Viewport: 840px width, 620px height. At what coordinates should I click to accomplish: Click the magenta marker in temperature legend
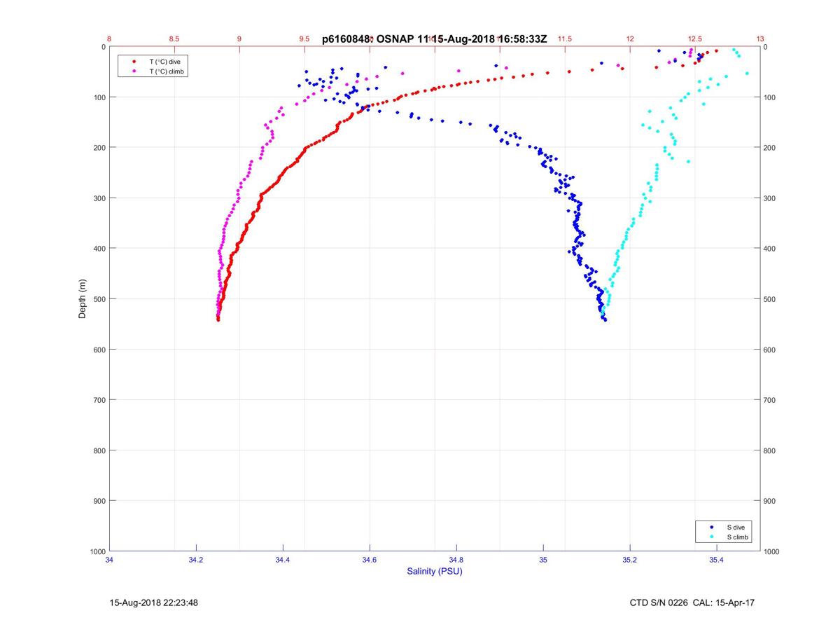[134, 71]
